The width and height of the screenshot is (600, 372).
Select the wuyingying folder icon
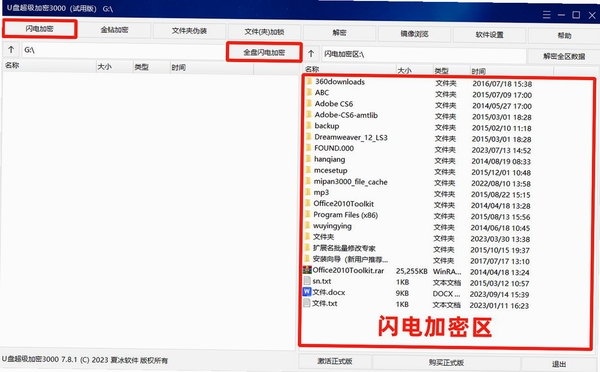[308, 226]
